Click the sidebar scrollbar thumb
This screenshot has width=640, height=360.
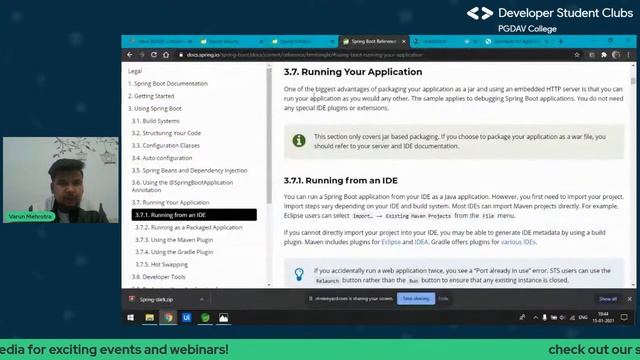coord(269,136)
